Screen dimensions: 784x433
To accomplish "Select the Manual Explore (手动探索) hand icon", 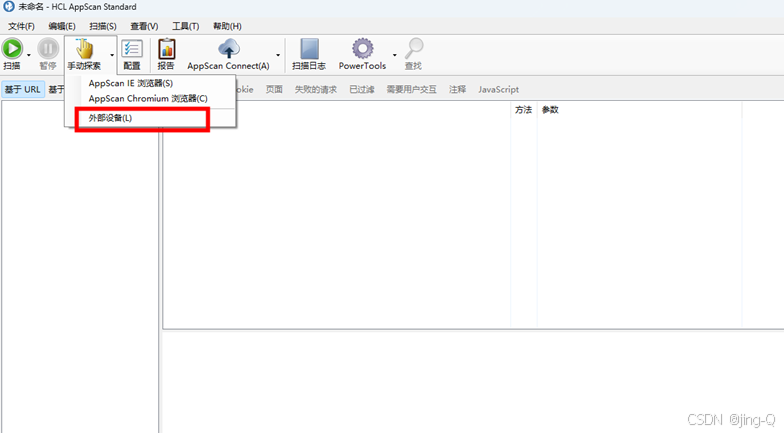I will coord(84,49).
